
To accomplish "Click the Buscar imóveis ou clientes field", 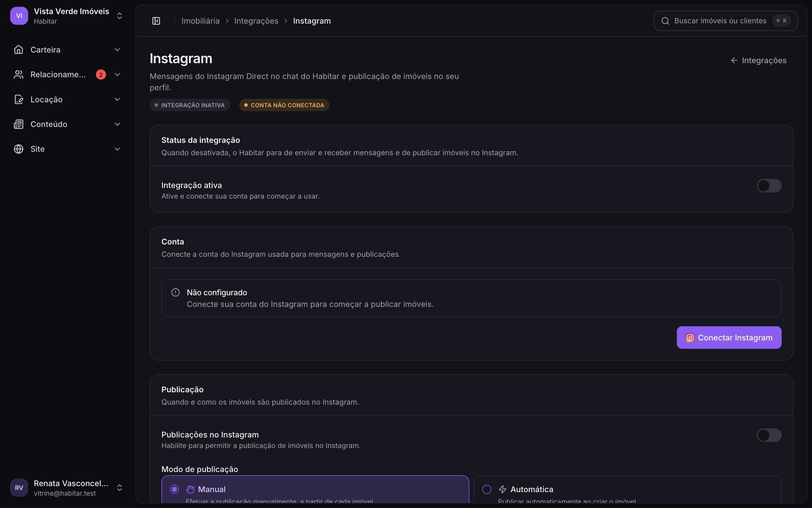I will 725,21.
